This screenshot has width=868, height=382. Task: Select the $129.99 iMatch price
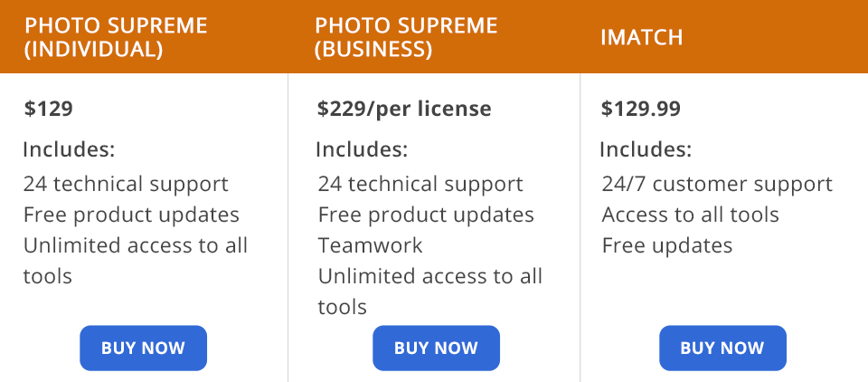[641, 110]
